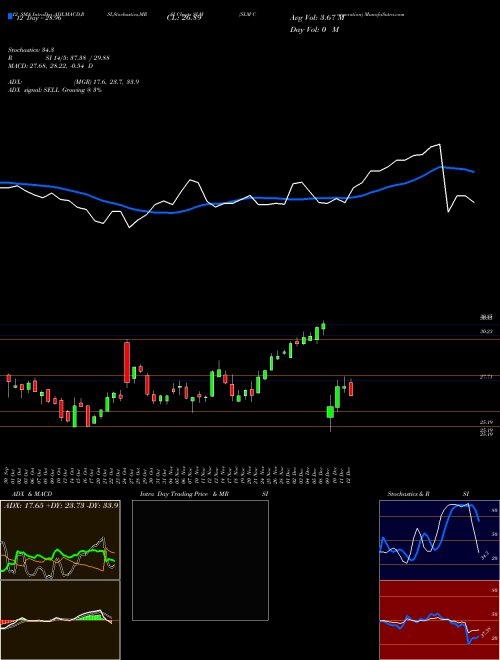This screenshot has height=660, width=500.
Task: Click the blue 12 Day SMA legend square
Action: [10, 17]
